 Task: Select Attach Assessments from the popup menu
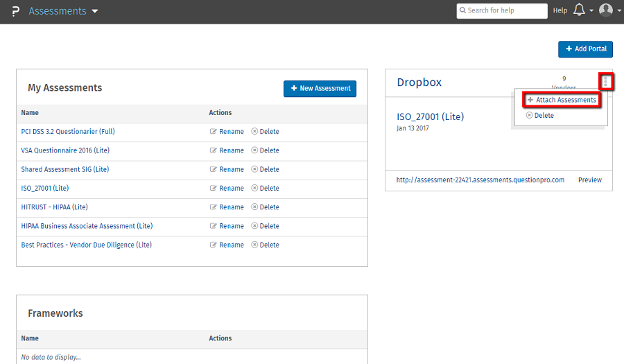(562, 100)
